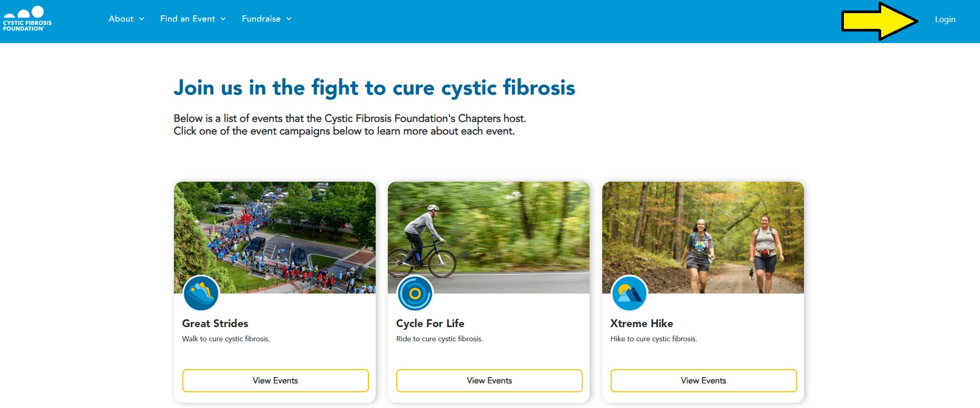Viewport: 980px width, 408px height.
Task: Click the Great Strides sneaker badge icon
Action: pyautogui.click(x=201, y=293)
